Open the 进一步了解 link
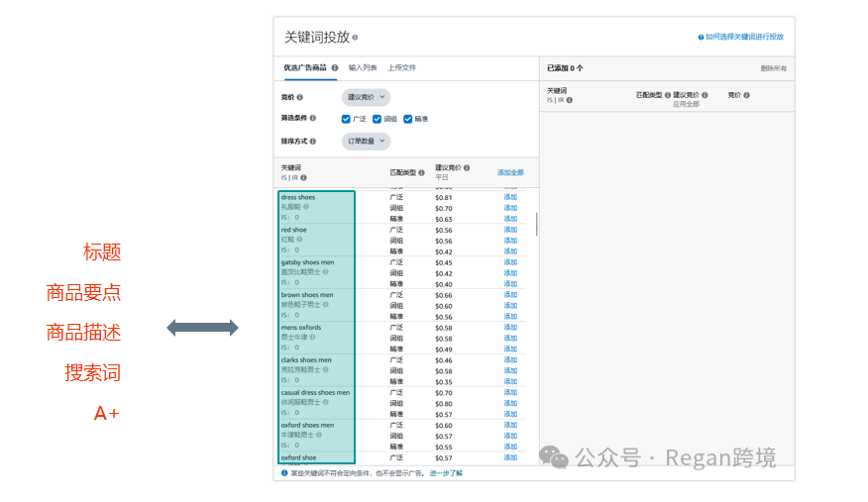Viewport: 868px width, 502px height. [446, 473]
